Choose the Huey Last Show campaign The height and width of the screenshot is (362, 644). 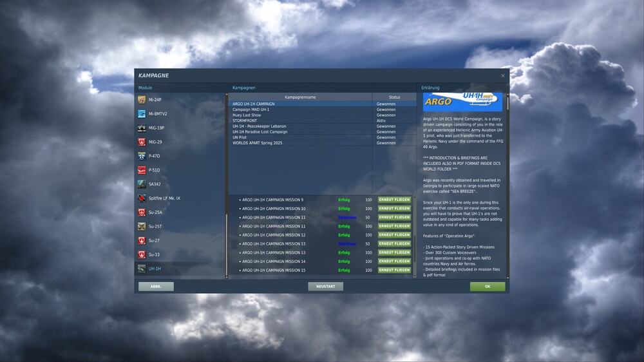pos(323,115)
